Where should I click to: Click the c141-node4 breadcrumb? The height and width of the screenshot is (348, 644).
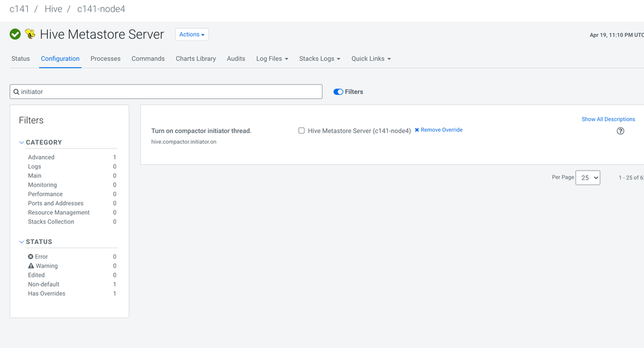pyautogui.click(x=101, y=9)
